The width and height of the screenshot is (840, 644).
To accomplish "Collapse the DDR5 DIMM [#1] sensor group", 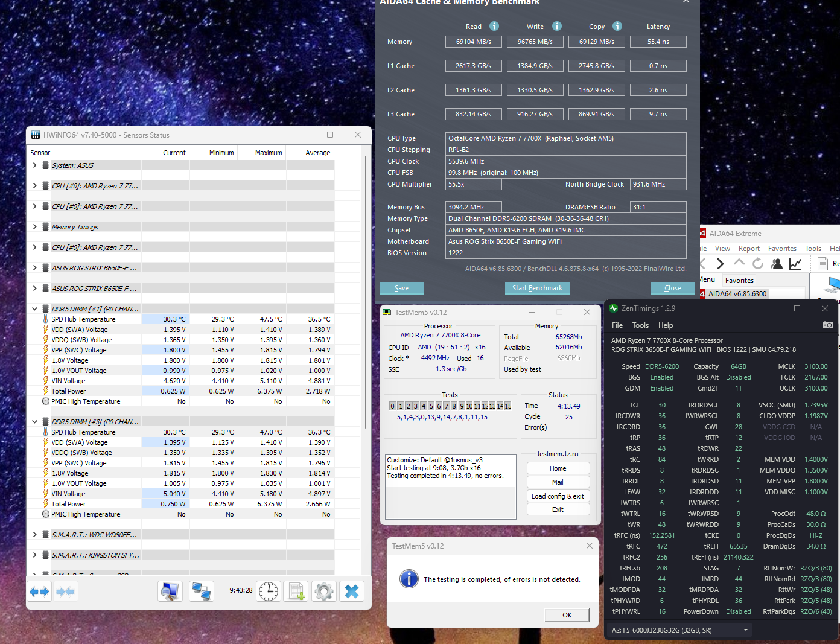I will (34, 309).
